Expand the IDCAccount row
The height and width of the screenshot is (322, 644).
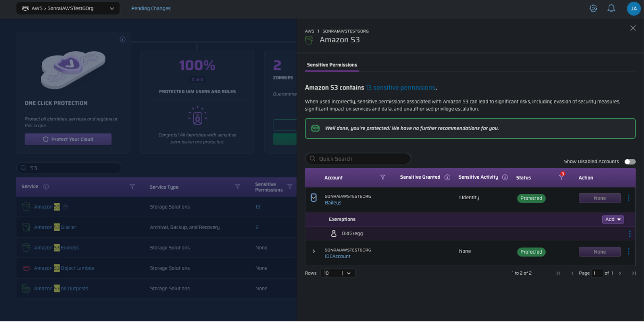coord(314,251)
